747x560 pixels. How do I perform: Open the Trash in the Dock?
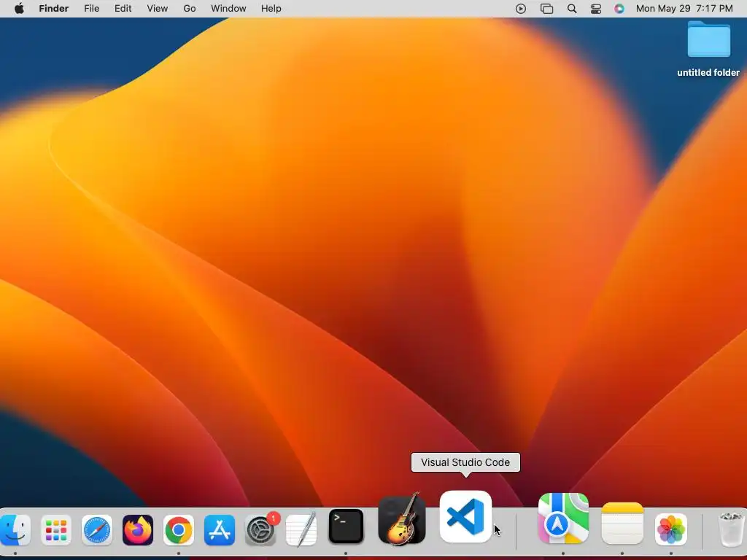(731, 529)
